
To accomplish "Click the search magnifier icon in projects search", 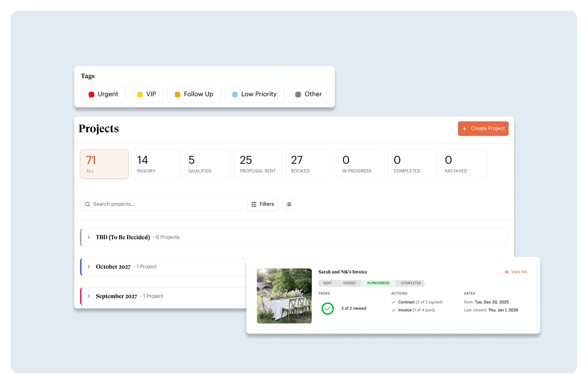I will click(87, 204).
